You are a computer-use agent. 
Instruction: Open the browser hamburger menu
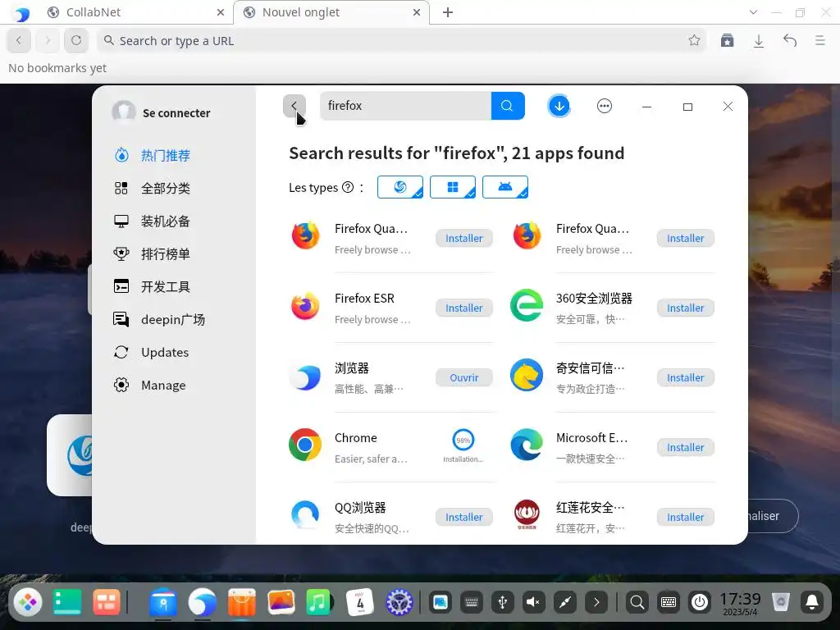[x=819, y=40]
